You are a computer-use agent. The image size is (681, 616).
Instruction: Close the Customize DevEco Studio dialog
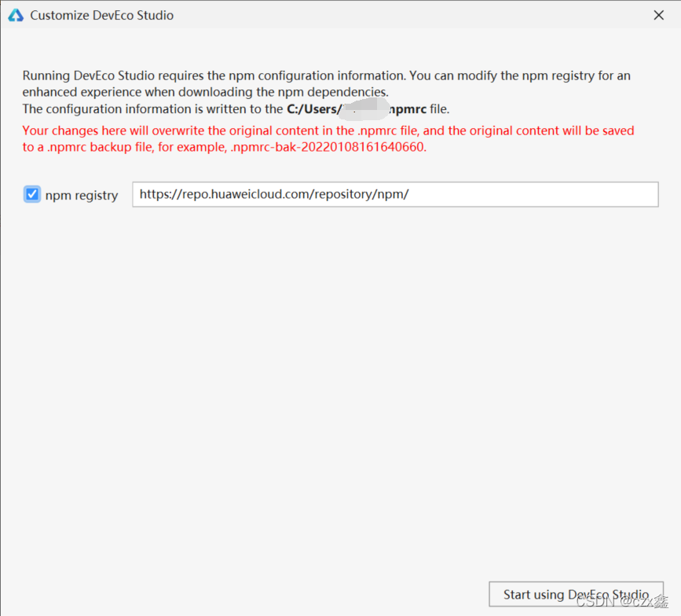[x=658, y=15]
